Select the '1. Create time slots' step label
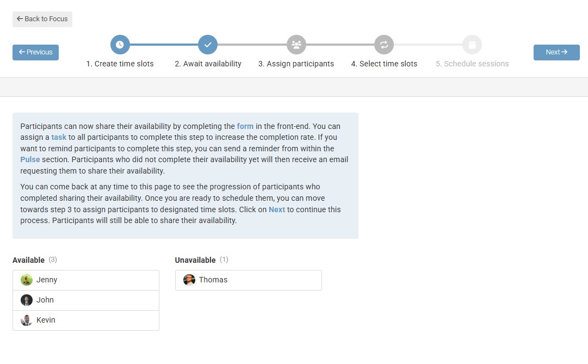This screenshot has height=364, width=588. [x=120, y=64]
